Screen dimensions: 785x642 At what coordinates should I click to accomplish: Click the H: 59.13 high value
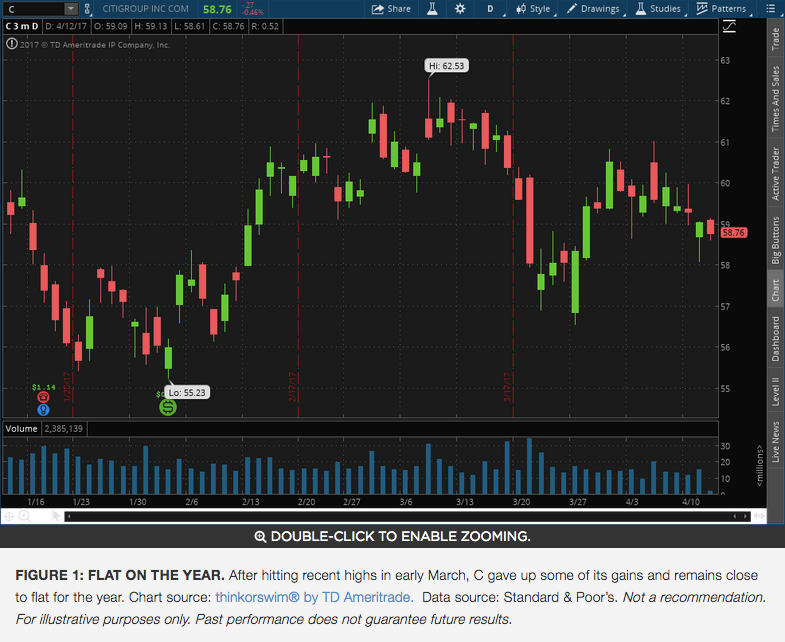coord(151,26)
